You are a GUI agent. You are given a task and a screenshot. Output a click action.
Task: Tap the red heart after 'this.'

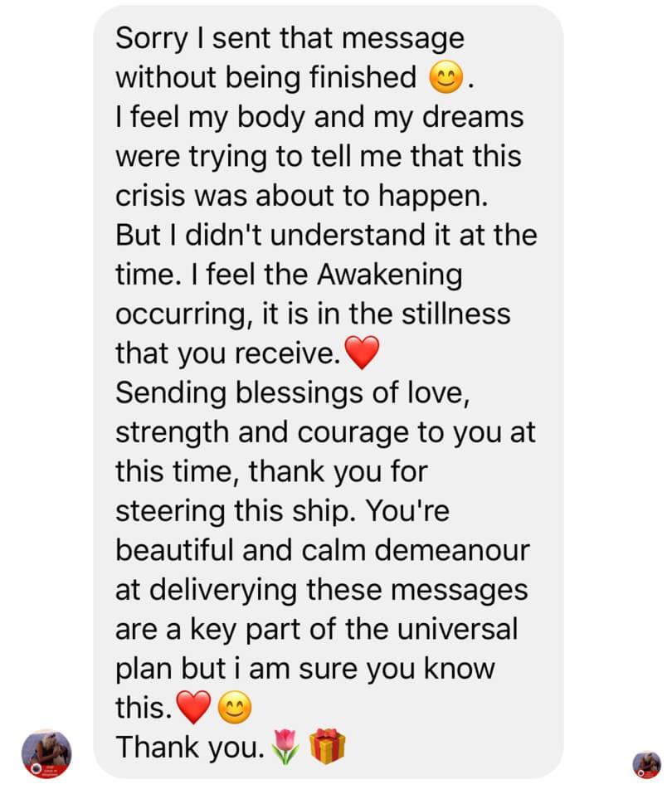[x=193, y=707]
